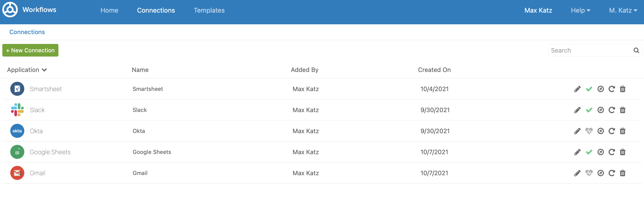
Task: Click the Connections breadcrumb link
Action: tap(27, 32)
